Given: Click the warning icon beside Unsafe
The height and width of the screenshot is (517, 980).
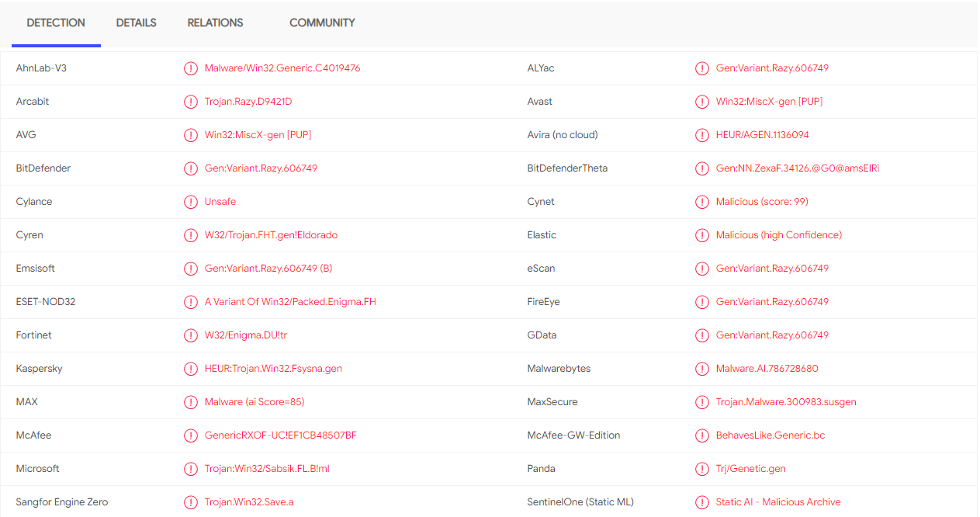Looking at the screenshot, I should [191, 202].
